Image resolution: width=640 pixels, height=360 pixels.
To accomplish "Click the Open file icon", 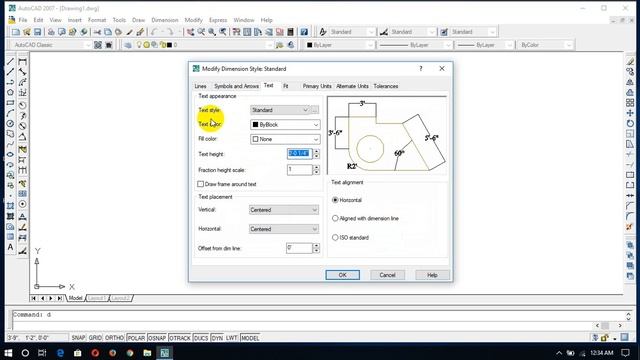I will tap(27, 32).
